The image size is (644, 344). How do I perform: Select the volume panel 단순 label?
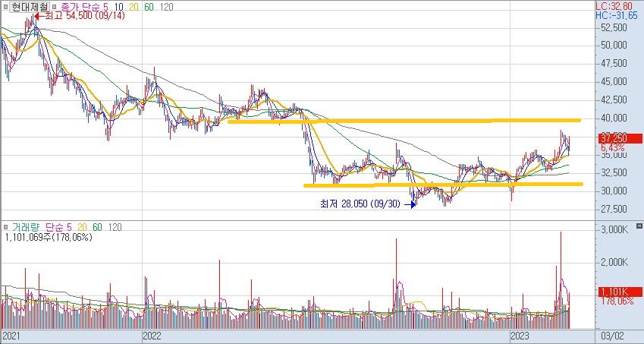(x=54, y=227)
